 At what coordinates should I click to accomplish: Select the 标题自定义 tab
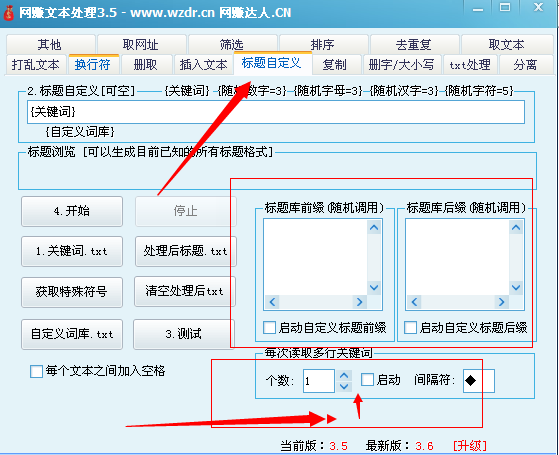272,63
